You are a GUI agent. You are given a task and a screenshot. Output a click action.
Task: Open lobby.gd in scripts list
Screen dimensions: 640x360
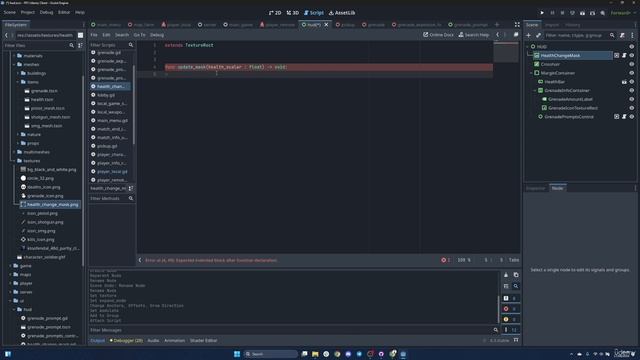click(106, 95)
